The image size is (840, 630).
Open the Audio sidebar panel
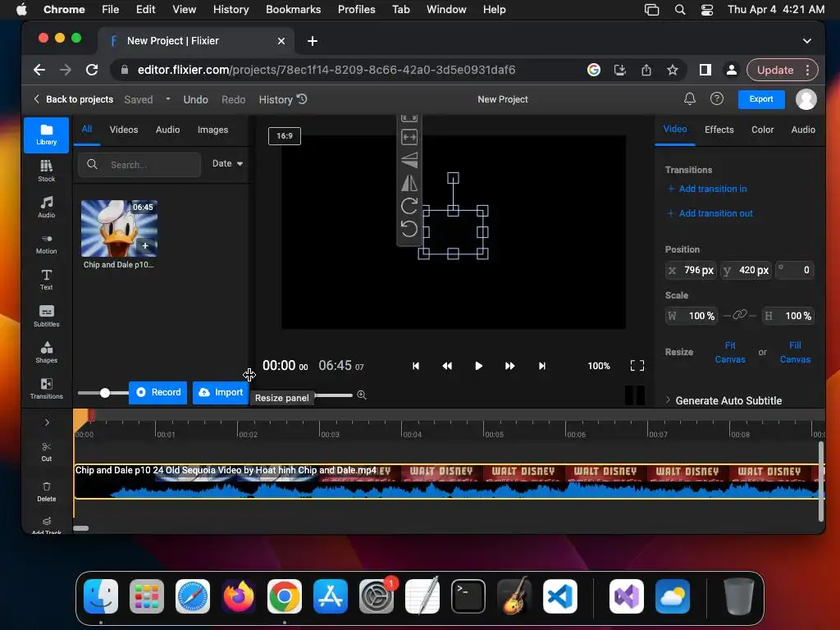46,207
